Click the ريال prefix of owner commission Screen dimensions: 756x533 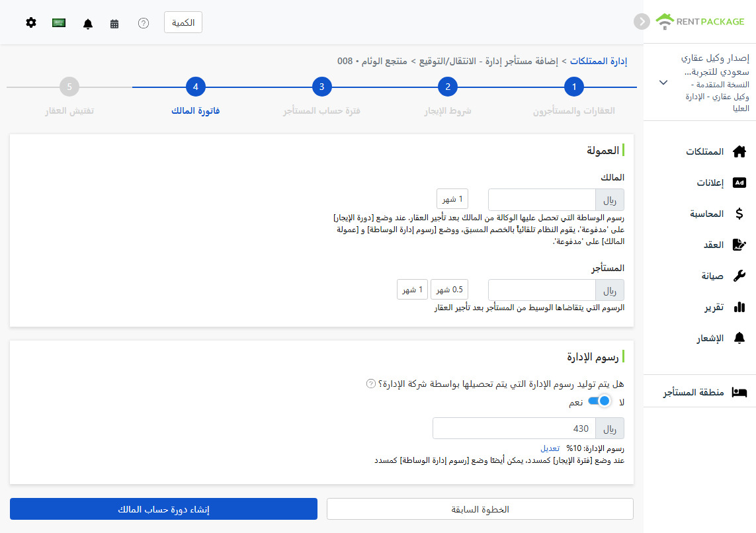(x=610, y=200)
